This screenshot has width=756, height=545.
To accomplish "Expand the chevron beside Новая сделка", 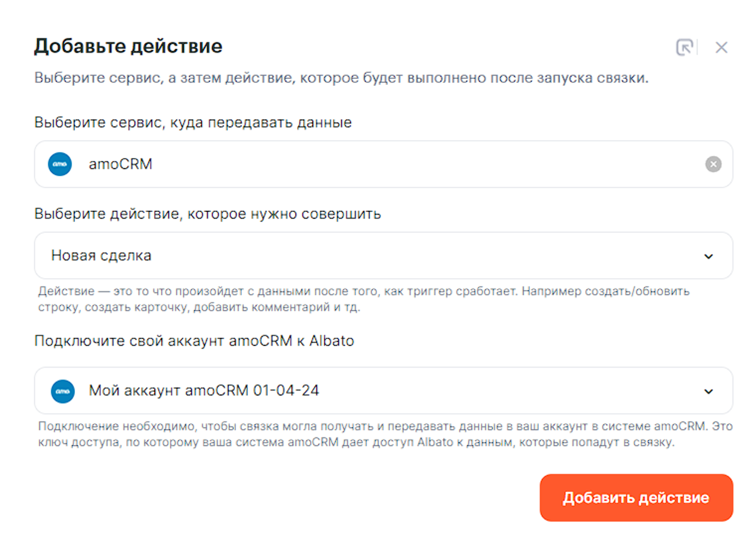I will [x=708, y=256].
